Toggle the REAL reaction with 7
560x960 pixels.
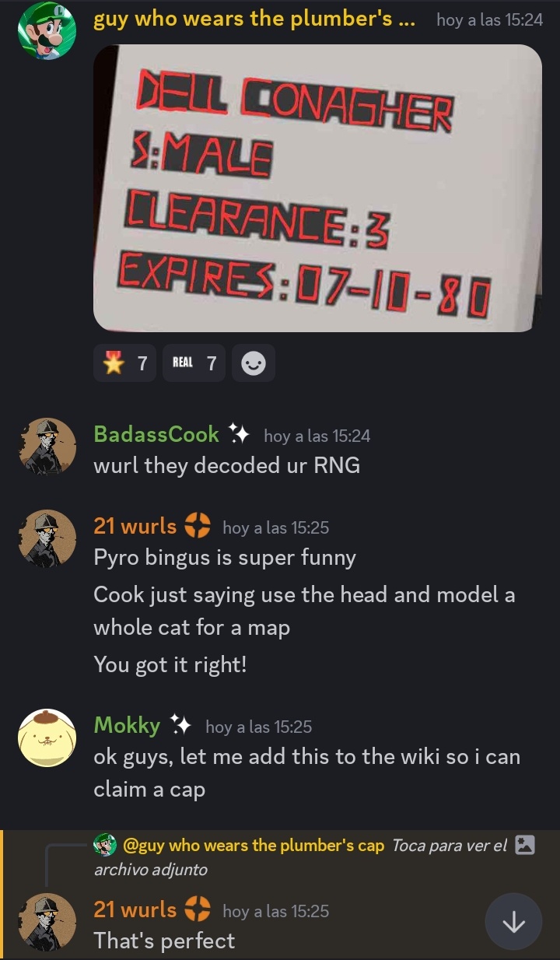point(194,363)
